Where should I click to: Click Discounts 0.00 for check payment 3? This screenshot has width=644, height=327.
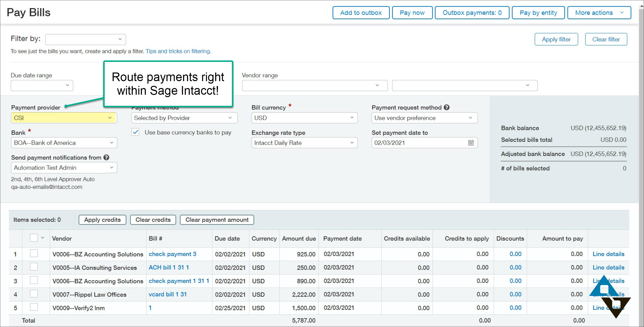click(x=515, y=254)
